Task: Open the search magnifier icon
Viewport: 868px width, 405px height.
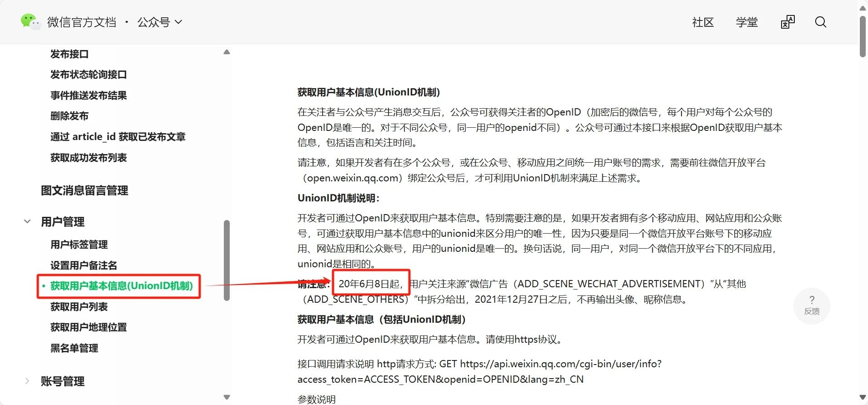Action: pyautogui.click(x=821, y=22)
